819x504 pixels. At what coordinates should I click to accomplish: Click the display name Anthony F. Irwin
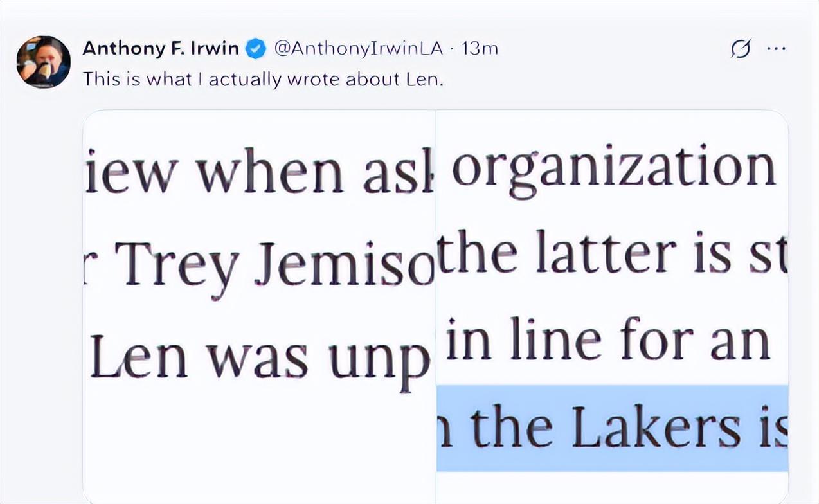161,49
